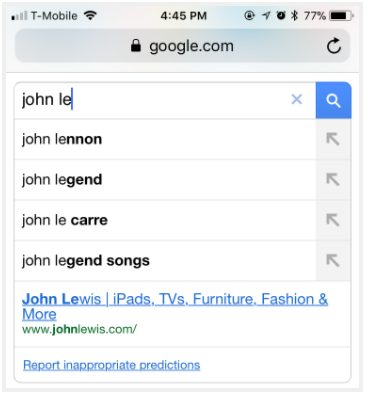368x394 pixels.
Task: Tap the google.com address bar
Action: point(182,46)
